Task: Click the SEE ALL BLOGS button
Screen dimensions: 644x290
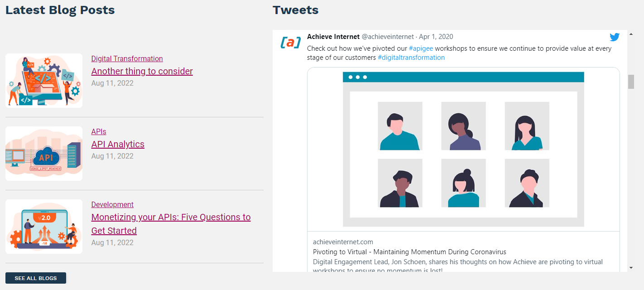Action: [36, 278]
